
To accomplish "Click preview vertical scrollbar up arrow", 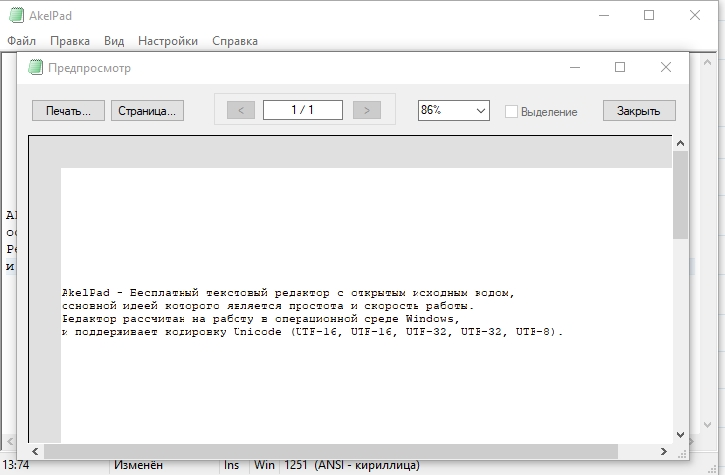I will (x=680, y=143).
